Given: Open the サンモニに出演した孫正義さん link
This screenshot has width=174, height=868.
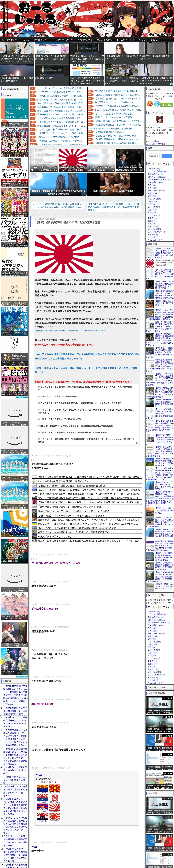Looking at the screenshot, I should (87, 356).
